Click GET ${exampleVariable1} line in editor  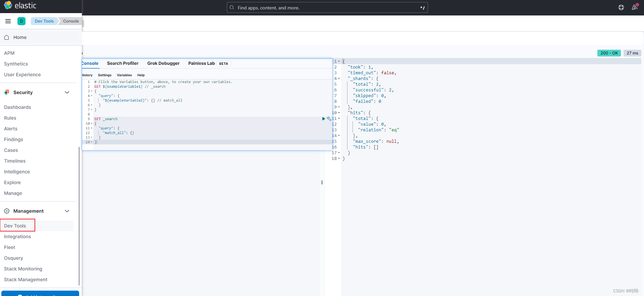(130, 87)
